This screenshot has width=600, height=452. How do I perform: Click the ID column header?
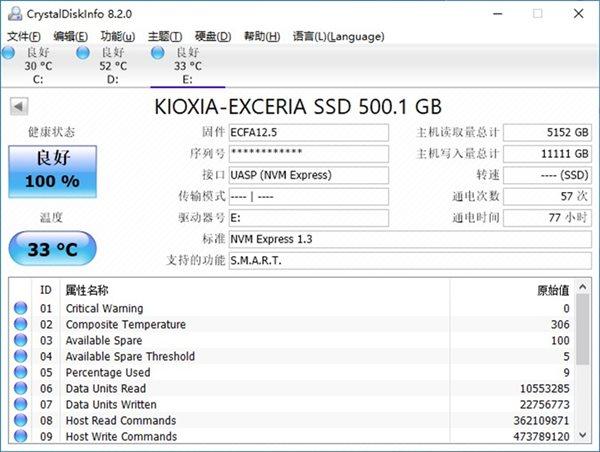[x=46, y=290]
